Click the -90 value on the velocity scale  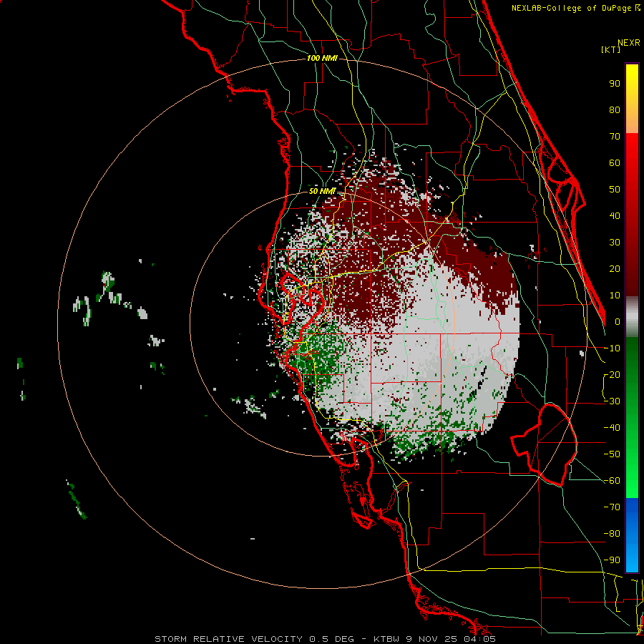tap(612, 560)
